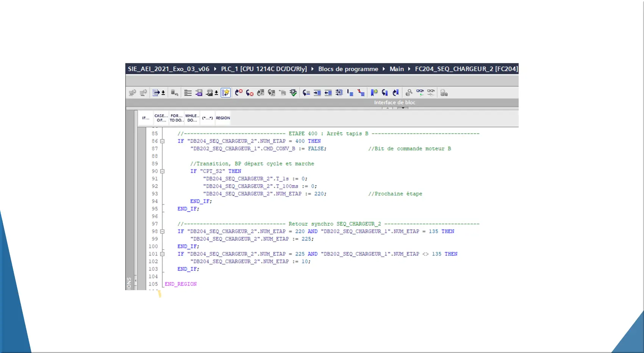Click the go to previous bookmark icon
Viewport: 644px width, 353px height.
(385, 92)
